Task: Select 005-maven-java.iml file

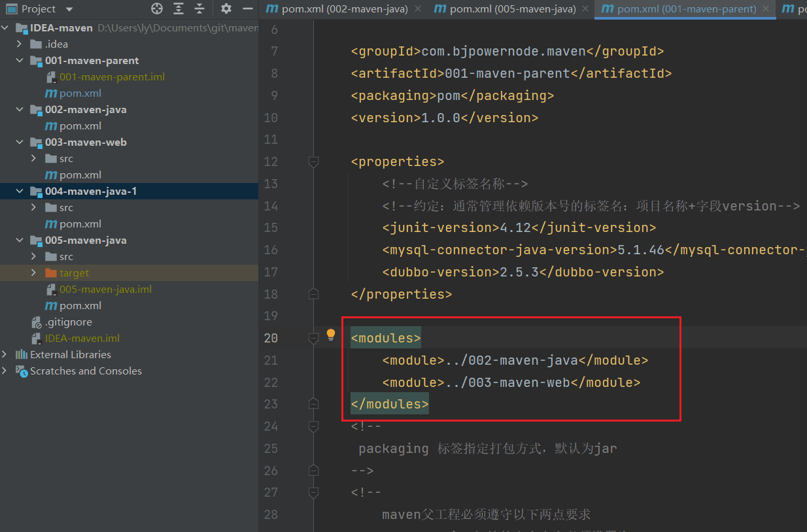Action: 105,290
